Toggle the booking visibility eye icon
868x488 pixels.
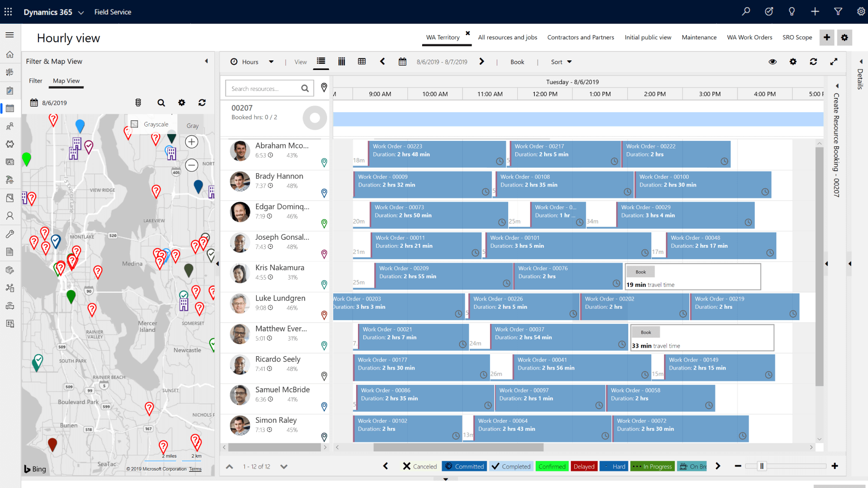[x=772, y=61]
